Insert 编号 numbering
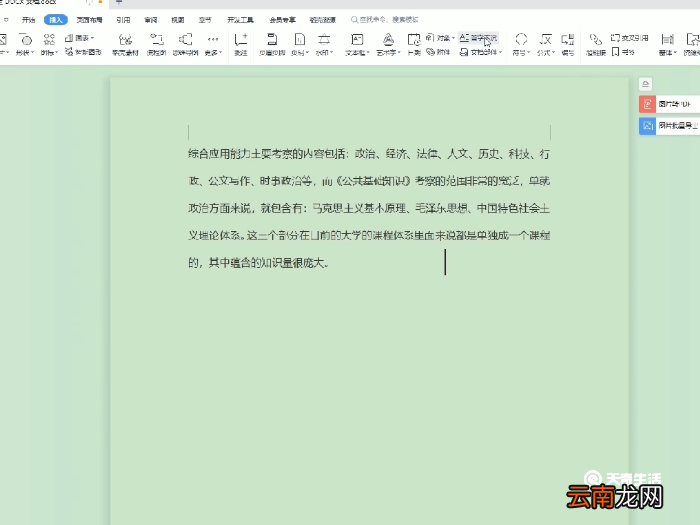Image resolution: width=700 pixels, height=525 pixels. click(568, 44)
